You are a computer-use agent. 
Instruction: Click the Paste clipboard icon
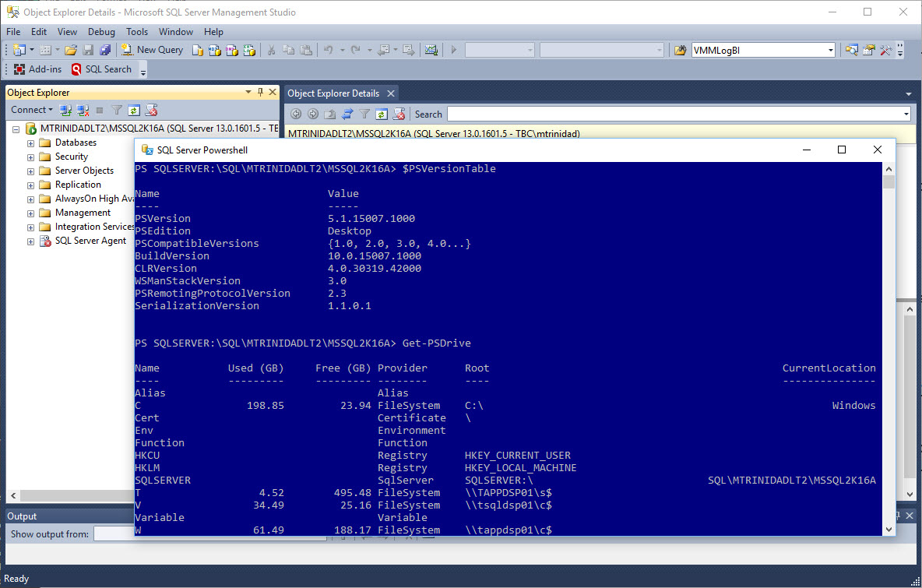click(x=306, y=50)
